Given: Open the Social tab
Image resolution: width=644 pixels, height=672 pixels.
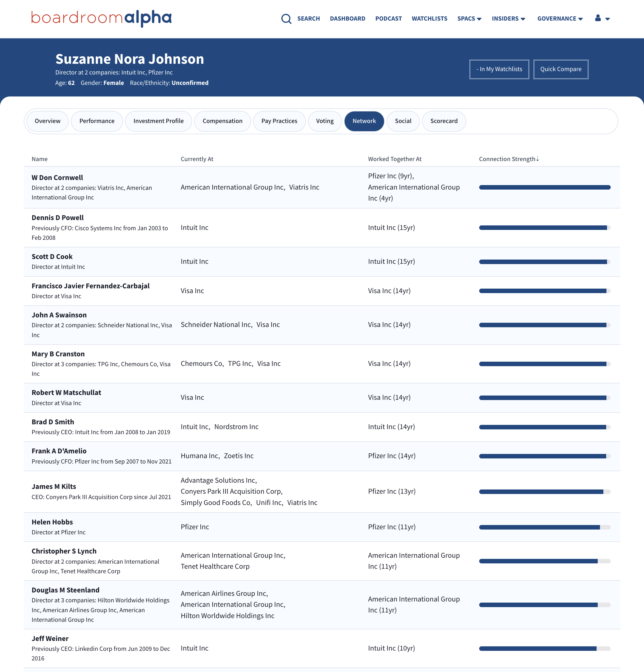Looking at the screenshot, I should click(403, 121).
